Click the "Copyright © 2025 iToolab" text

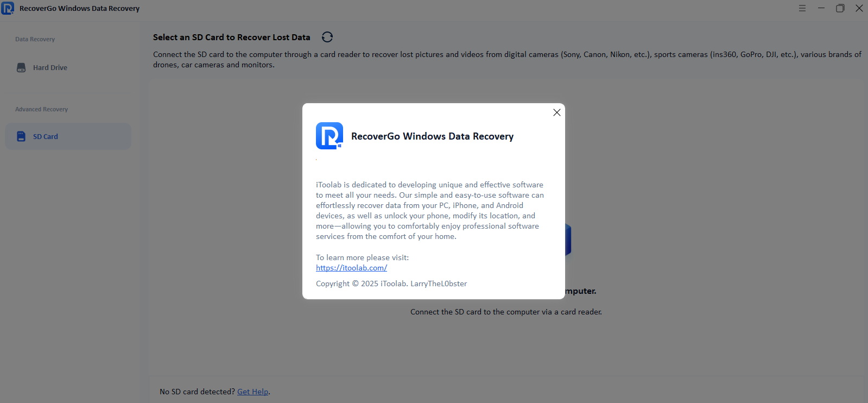[x=361, y=284]
